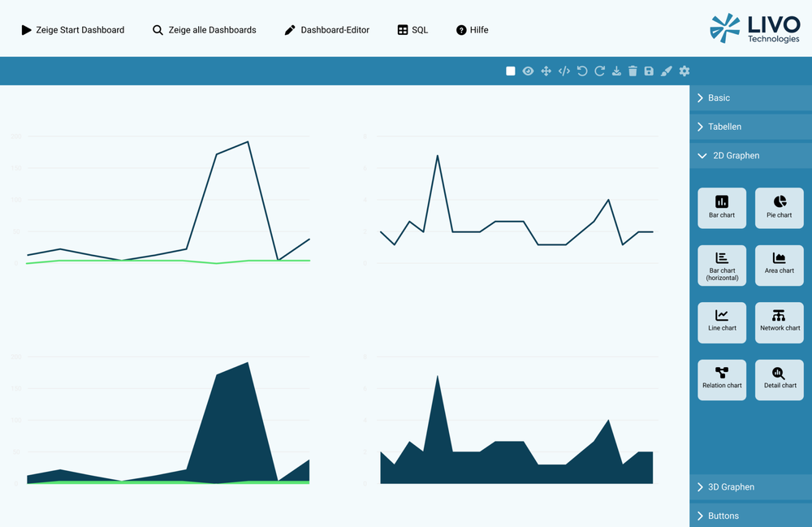Add a Pie chart widget

780,208
